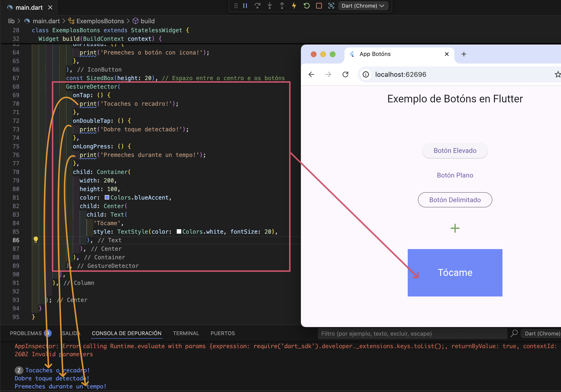Expand ExemplosBotons in the breadcrumb

100,21
